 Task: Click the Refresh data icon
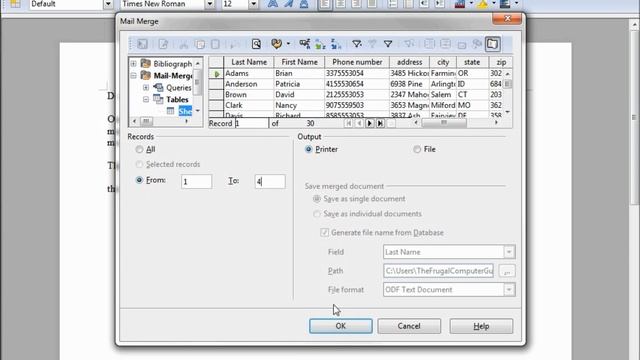pos(276,44)
